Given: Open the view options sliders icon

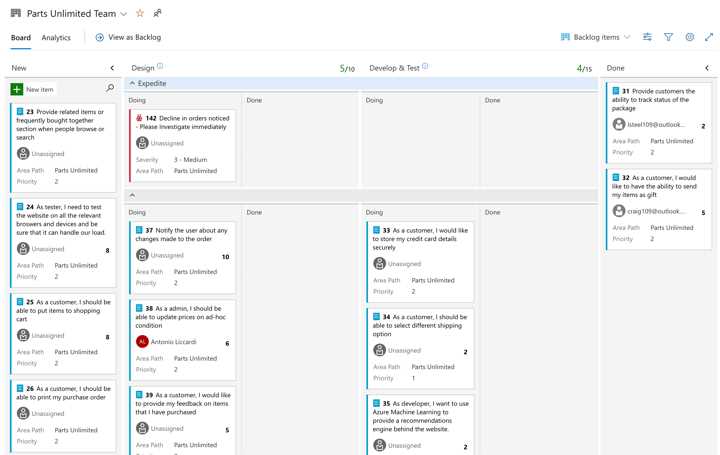Looking at the screenshot, I should click(647, 37).
